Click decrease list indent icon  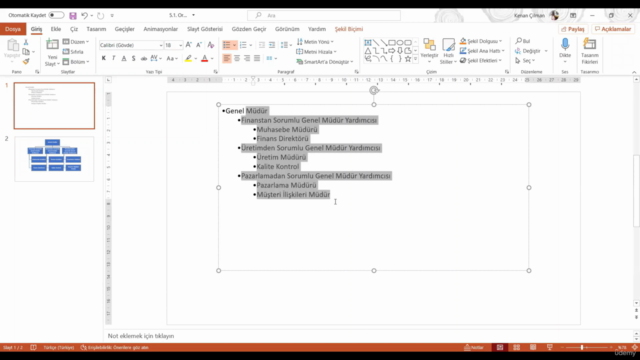(x=262, y=45)
